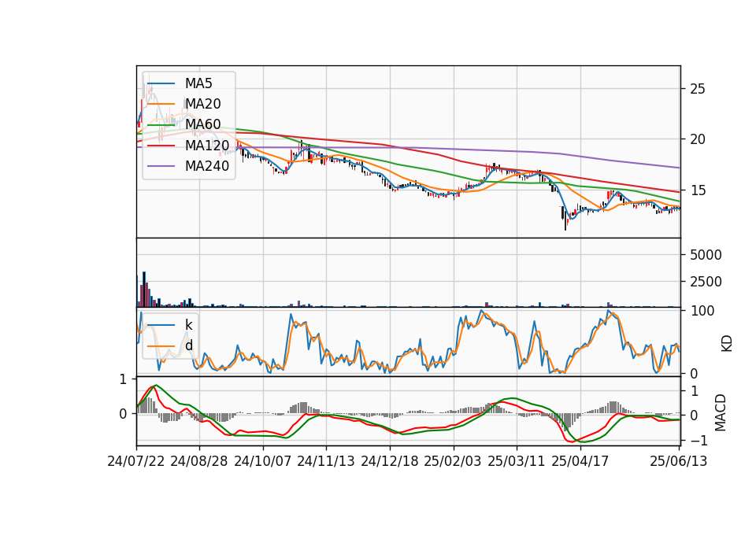Screen dimensions: 756x543
Task: Click the blue MA5 legend line swatch
Action: pos(161,84)
